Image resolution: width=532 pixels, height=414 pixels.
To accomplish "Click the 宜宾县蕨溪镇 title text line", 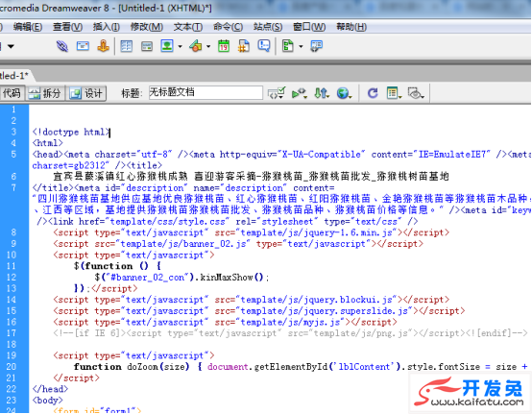I will tap(251, 177).
